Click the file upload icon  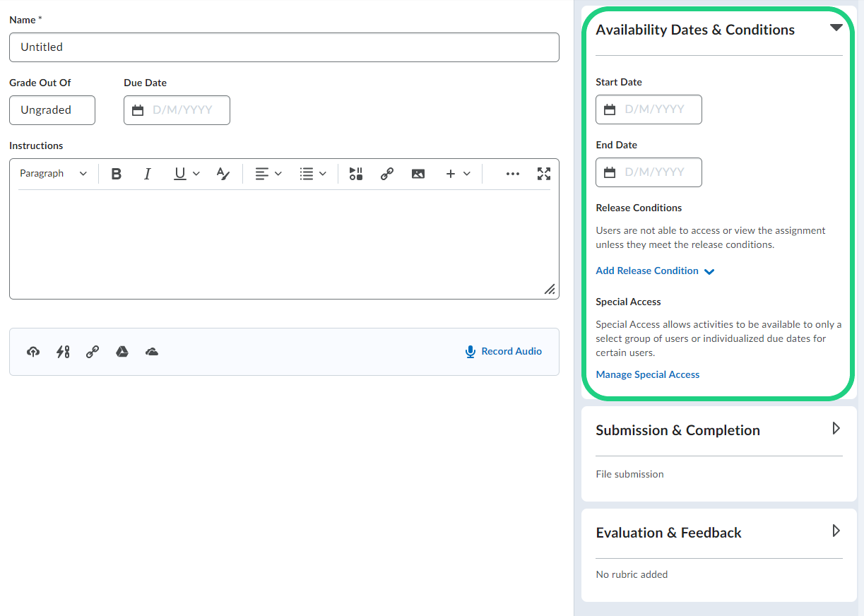pyautogui.click(x=33, y=352)
